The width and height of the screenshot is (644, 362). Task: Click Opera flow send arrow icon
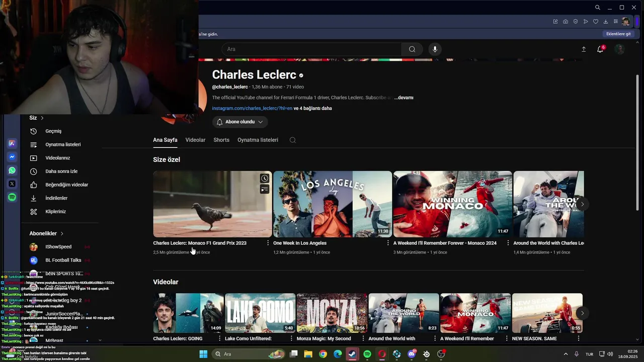pyautogui.click(x=586, y=22)
